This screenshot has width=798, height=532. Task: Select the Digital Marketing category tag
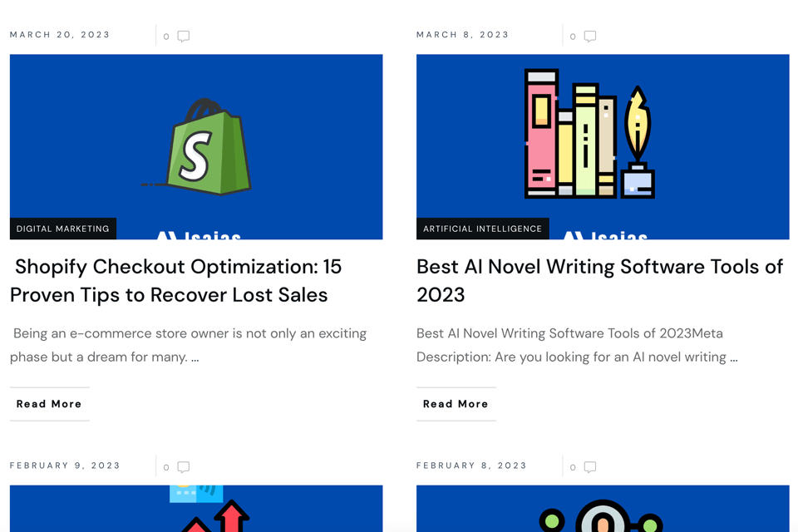coord(63,229)
